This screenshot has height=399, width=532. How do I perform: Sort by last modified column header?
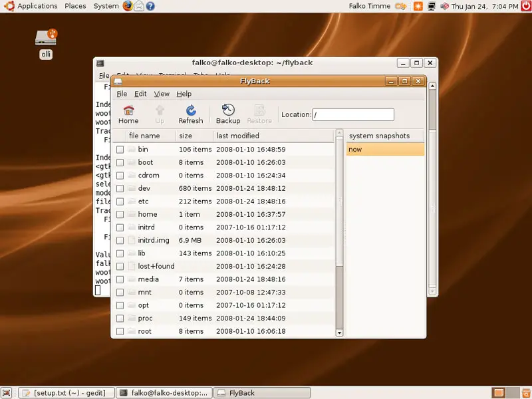273,136
